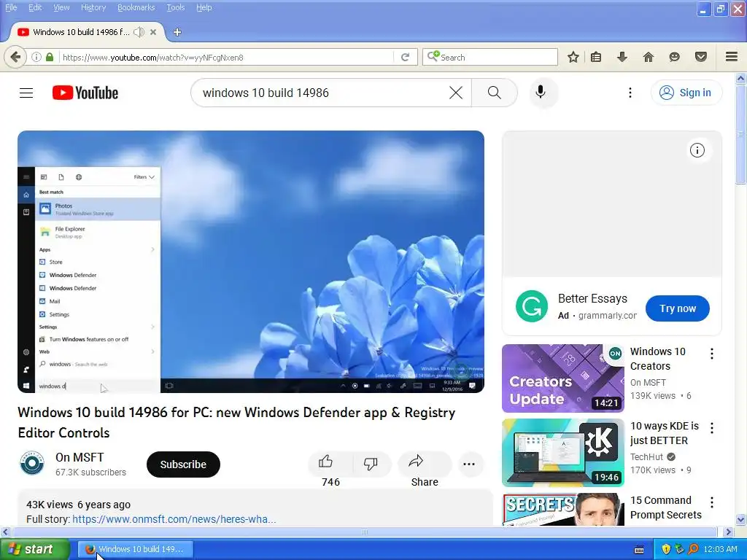Click in the YouTube search field

click(324, 93)
